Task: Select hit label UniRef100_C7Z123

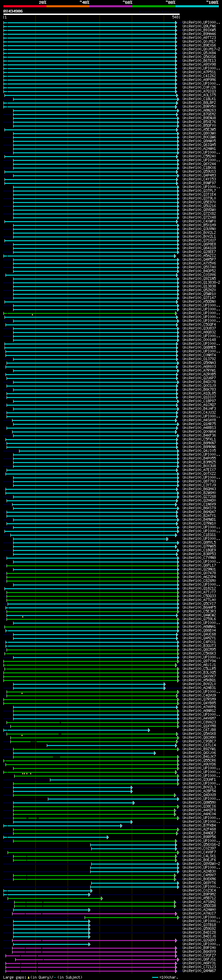Action: [x=199, y=967]
